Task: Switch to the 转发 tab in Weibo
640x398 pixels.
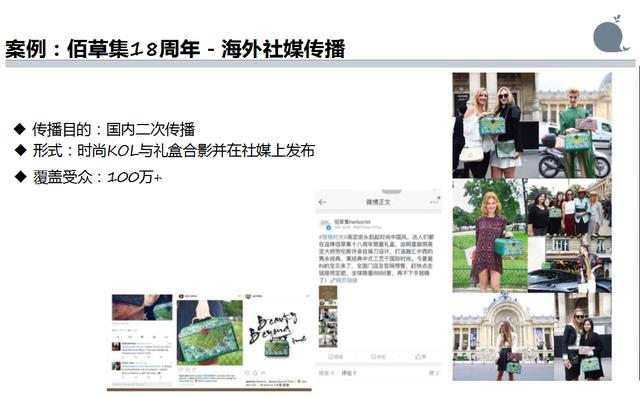Action: pyautogui.click(x=326, y=373)
